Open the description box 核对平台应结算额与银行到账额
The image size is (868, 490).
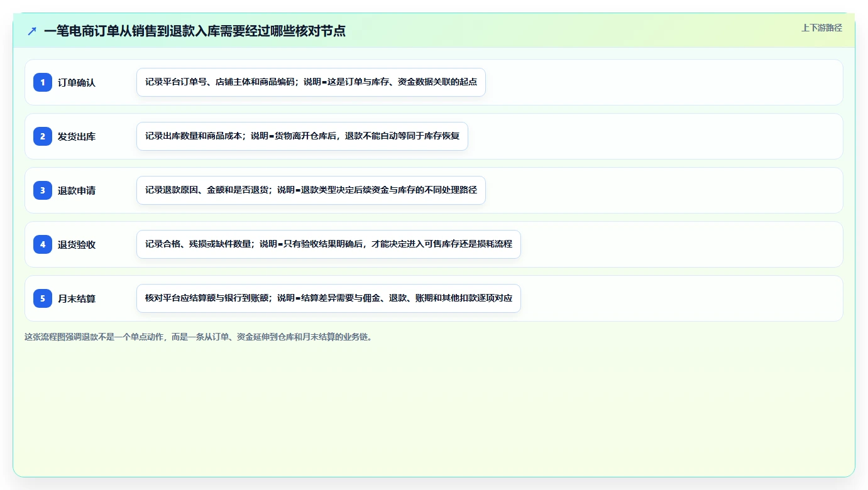tap(329, 298)
